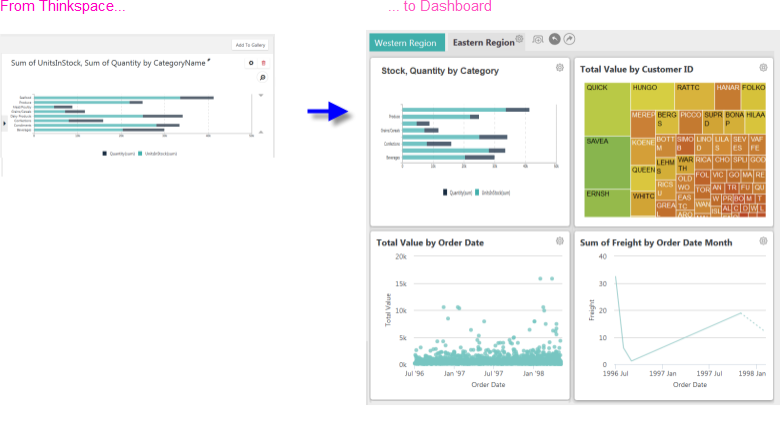Open gear menu of Total Value by Customer ID
Viewport: 780px width, 421px height.
[763, 68]
